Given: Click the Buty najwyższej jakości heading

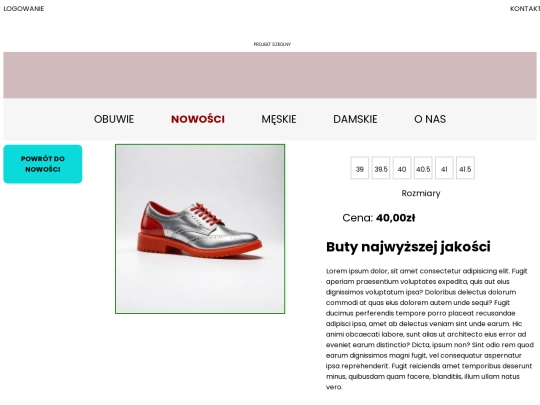Looking at the screenshot, I should (408, 247).
